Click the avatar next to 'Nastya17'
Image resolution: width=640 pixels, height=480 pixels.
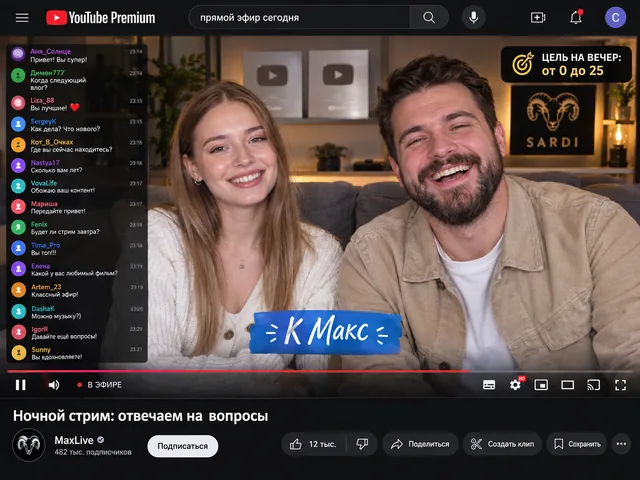click(18, 165)
